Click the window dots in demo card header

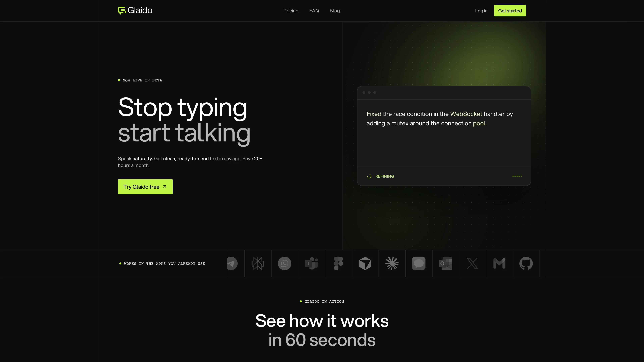[369, 93]
